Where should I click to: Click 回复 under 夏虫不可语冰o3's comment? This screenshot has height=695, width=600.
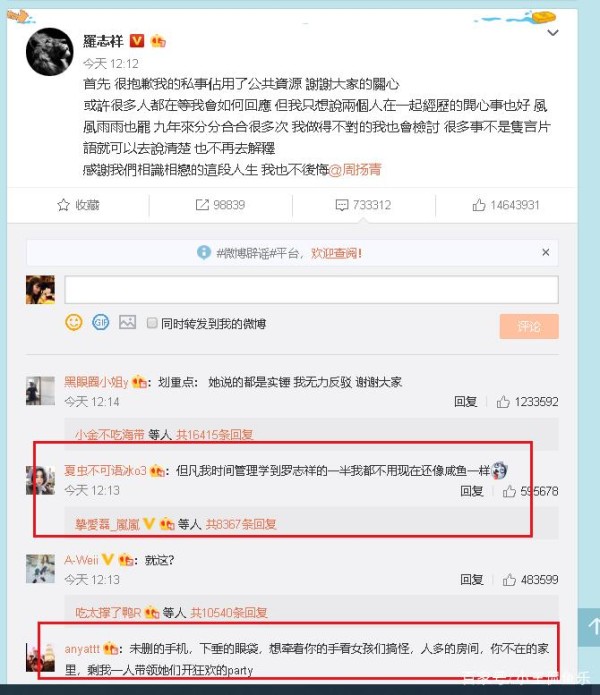(471, 491)
